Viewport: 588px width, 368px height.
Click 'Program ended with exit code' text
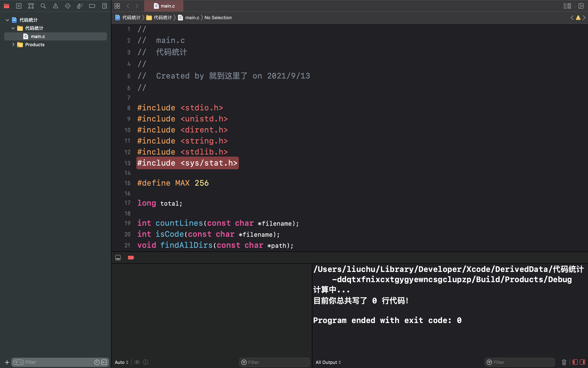387,320
